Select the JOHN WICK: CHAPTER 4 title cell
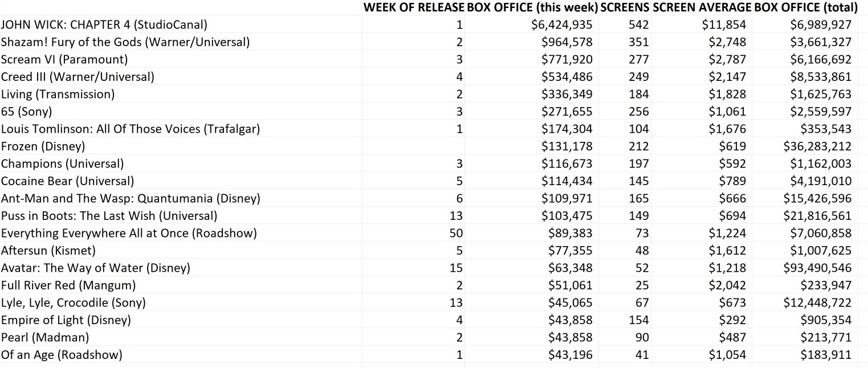The height and width of the screenshot is (368, 868). point(104,24)
